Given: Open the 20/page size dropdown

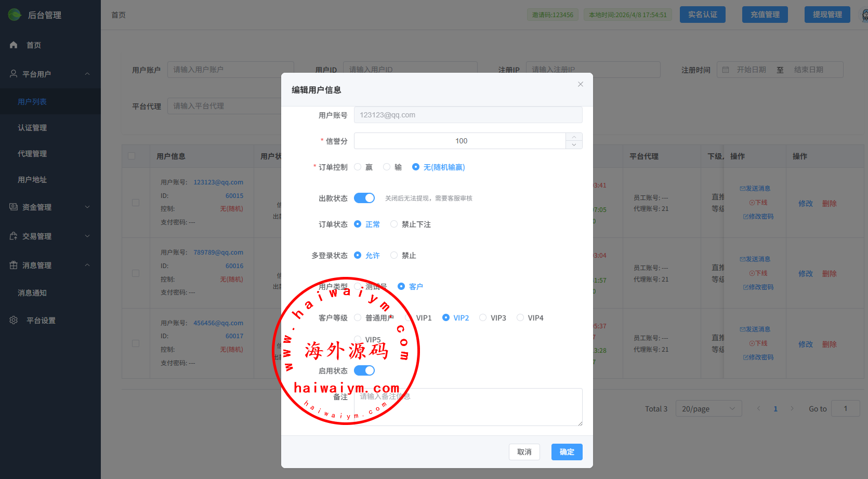Looking at the screenshot, I should [708, 409].
